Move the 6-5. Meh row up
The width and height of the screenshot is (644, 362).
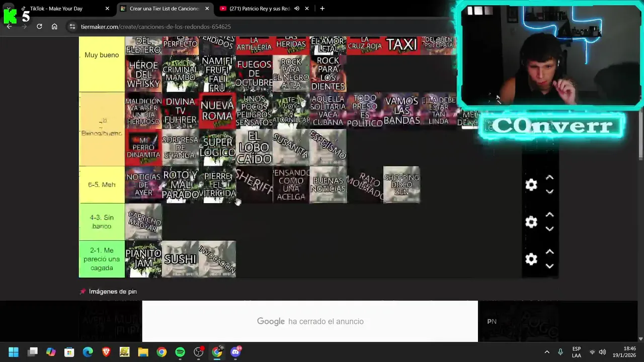click(x=549, y=178)
